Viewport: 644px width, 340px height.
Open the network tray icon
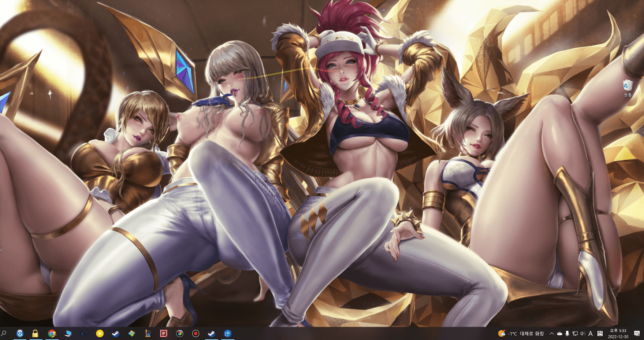tap(575, 333)
